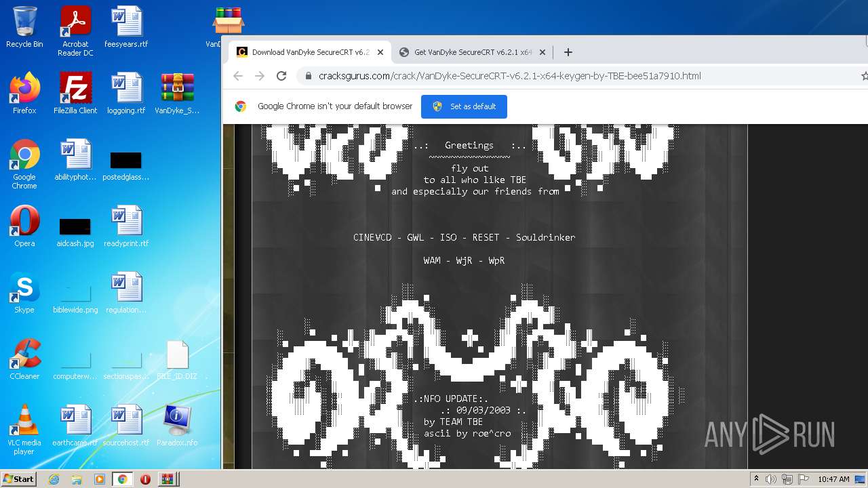Click the NFO UPDATE text

[x=451, y=399]
